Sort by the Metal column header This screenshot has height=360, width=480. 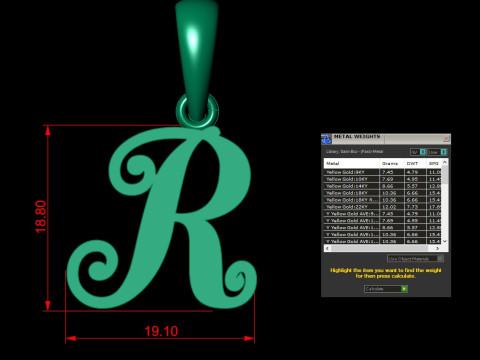click(352, 163)
